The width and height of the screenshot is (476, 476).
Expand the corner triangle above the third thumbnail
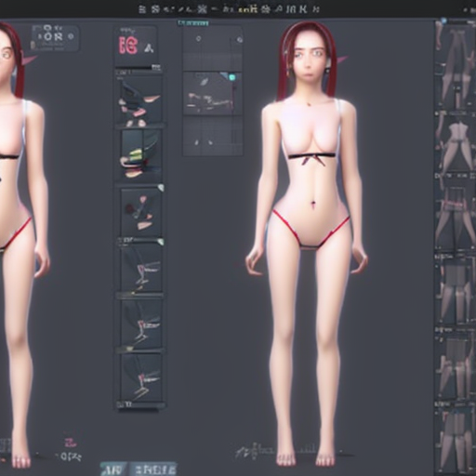(x=160, y=188)
